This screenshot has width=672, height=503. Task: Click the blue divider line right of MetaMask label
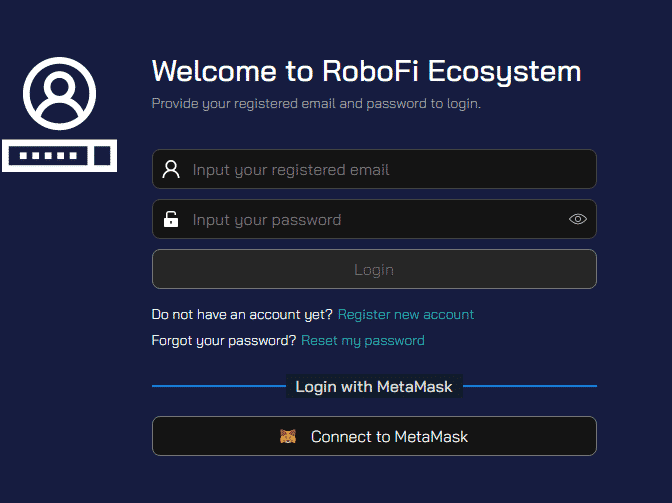click(x=530, y=386)
